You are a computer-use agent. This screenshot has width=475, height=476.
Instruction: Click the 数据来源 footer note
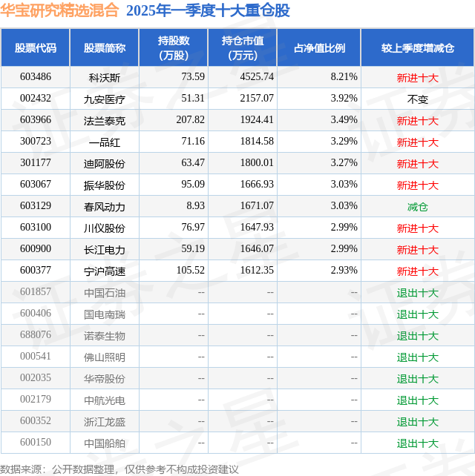click(x=119, y=469)
